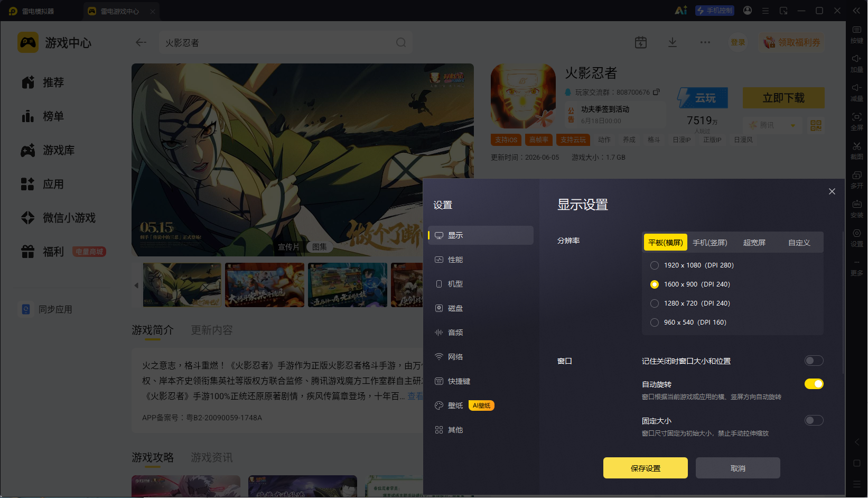The image size is (868, 498).
Task: Select the second screenshot thumbnail
Action: 265,285
